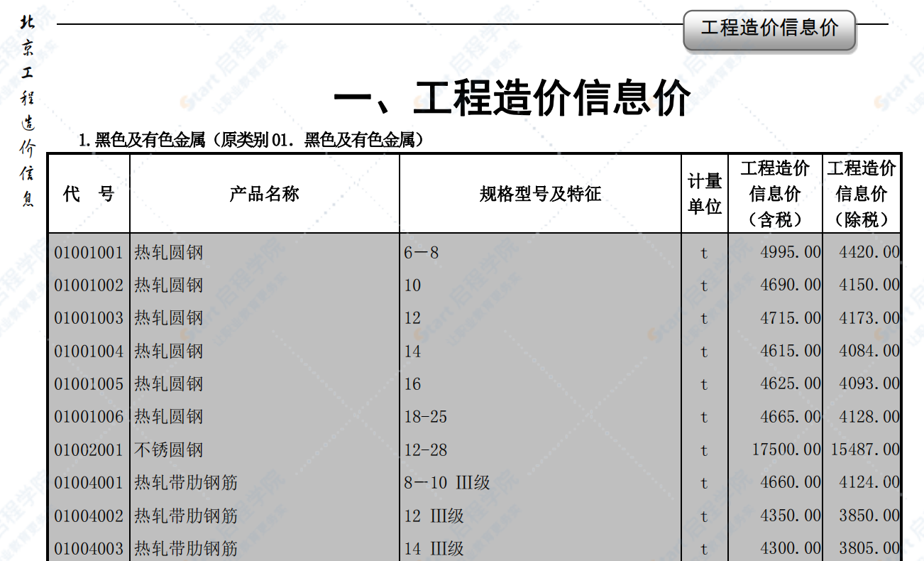Click the 工程造价信息价(除税) column header

click(x=862, y=193)
